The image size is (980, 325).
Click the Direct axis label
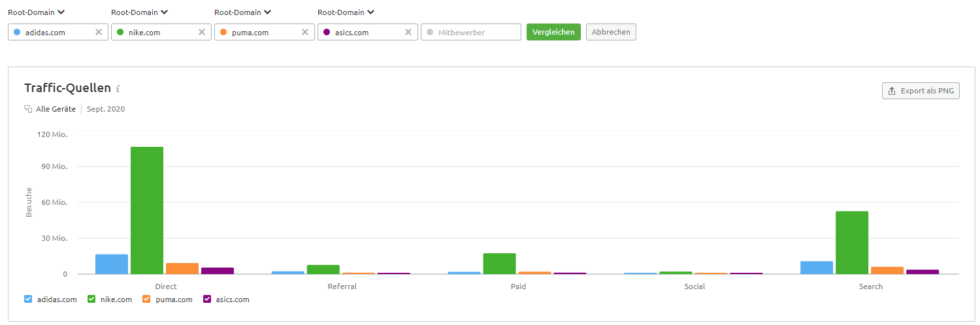166,286
